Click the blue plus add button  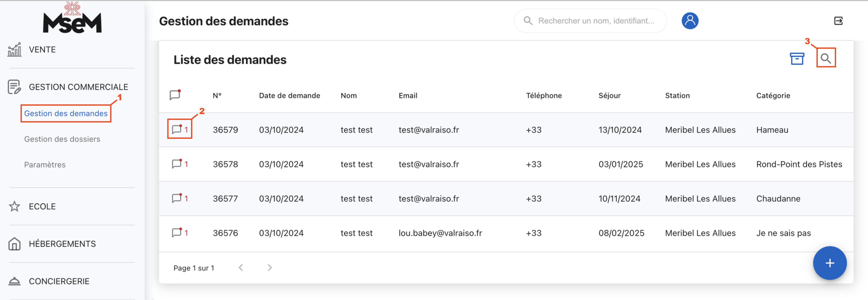(x=829, y=263)
